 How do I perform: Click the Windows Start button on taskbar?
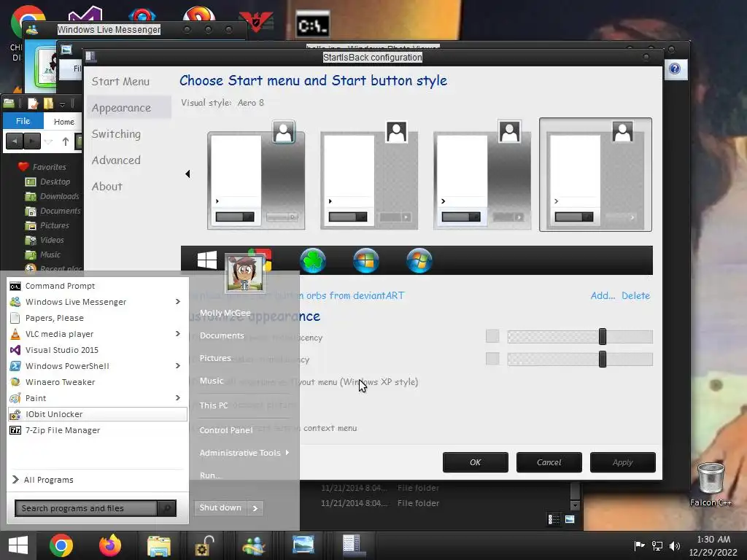pyautogui.click(x=18, y=545)
